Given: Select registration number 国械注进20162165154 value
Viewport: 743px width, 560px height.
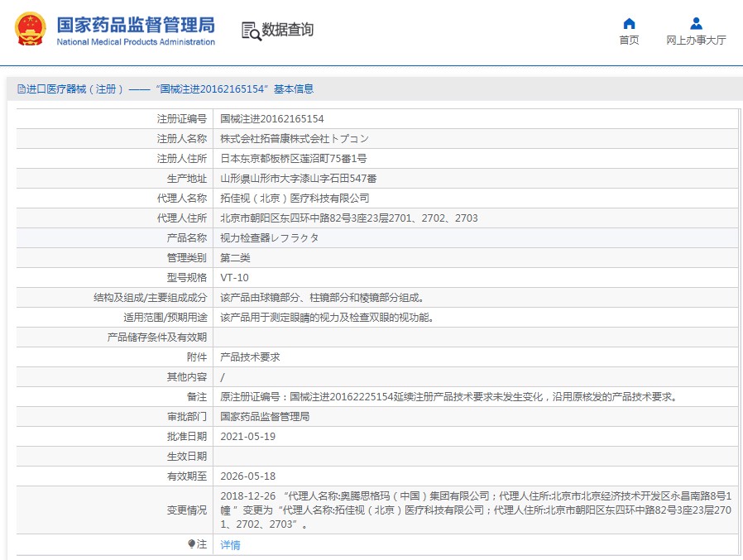Looking at the screenshot, I should point(272,119).
